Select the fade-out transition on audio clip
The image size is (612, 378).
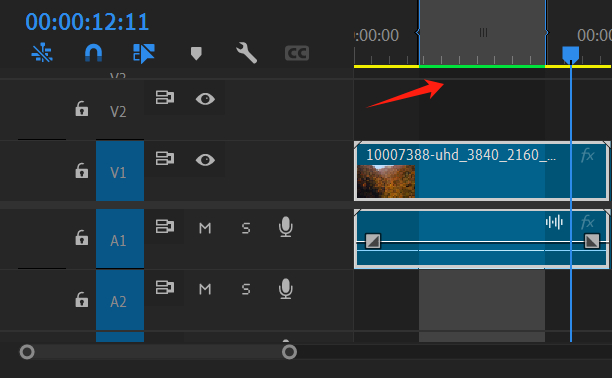pyautogui.click(x=592, y=241)
